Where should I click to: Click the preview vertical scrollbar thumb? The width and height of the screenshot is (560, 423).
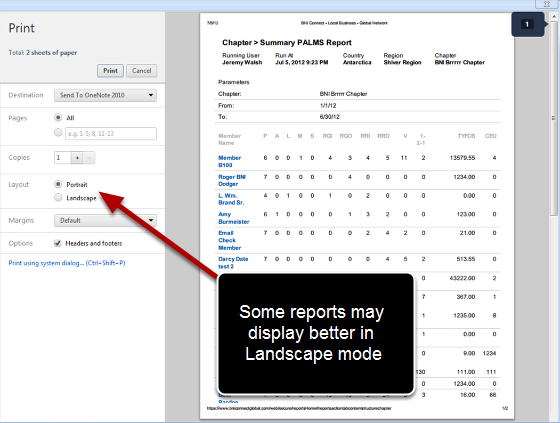pos(554,118)
